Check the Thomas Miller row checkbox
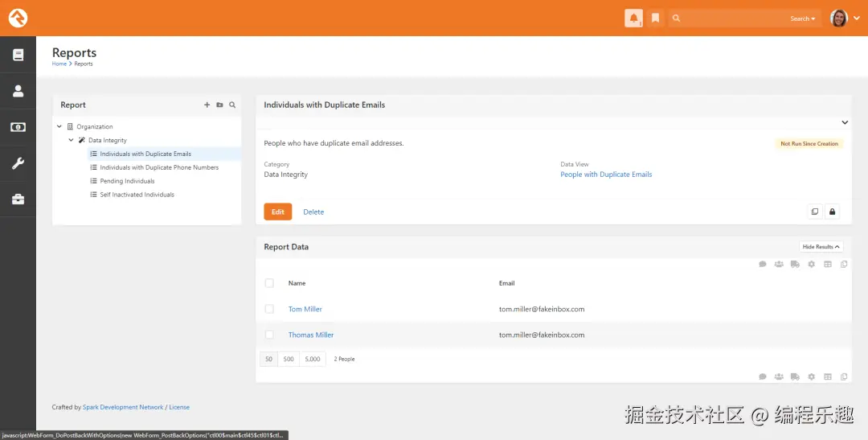This screenshot has height=440, width=868. 269,335
